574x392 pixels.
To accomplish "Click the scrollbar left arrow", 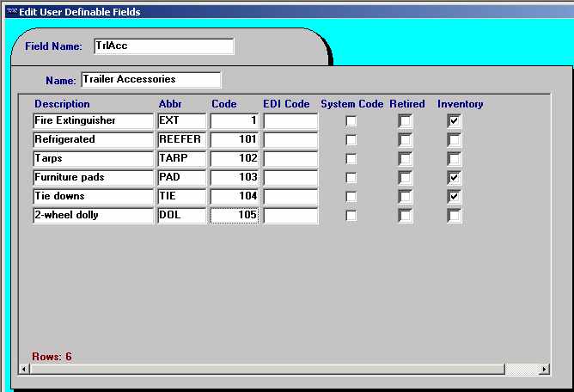I will coord(26,369).
